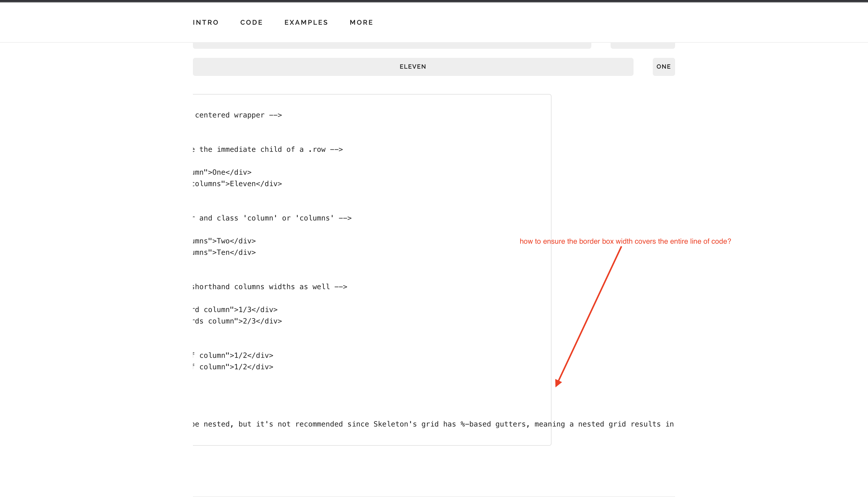The height and width of the screenshot is (497, 868).
Task: Go to the EXAMPLES section
Action: [x=306, y=23]
